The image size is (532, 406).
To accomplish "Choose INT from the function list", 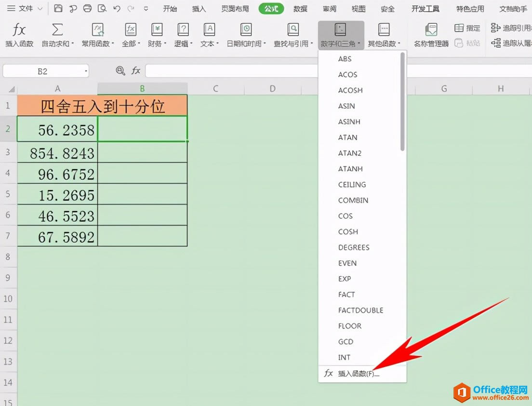I will 344,357.
